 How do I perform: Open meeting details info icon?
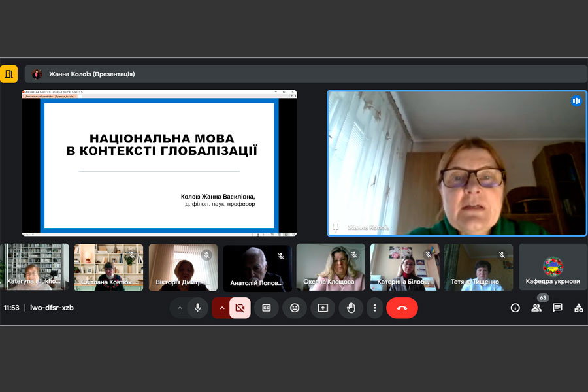(515, 308)
